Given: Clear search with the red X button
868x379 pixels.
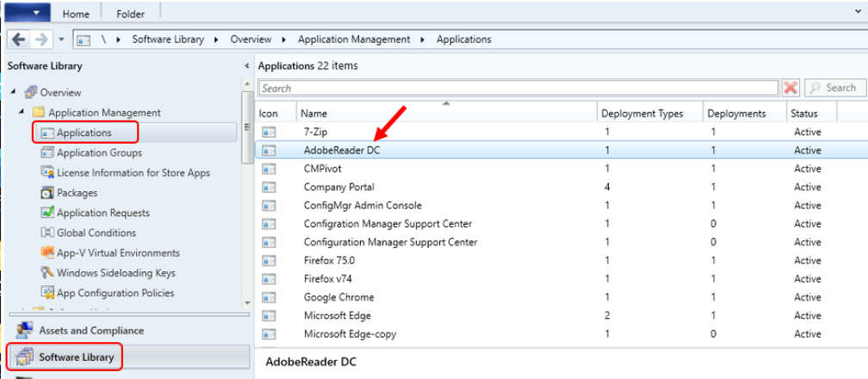Looking at the screenshot, I should [x=791, y=88].
